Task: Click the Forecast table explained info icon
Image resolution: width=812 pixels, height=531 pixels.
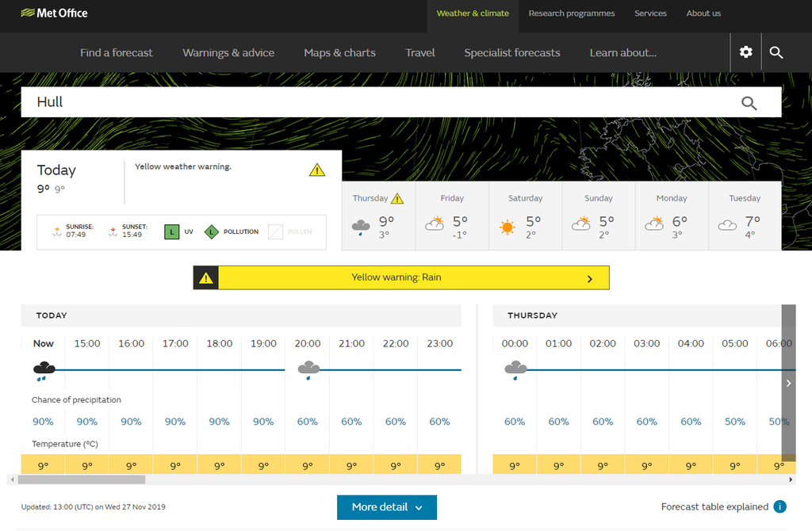Action: (x=779, y=507)
